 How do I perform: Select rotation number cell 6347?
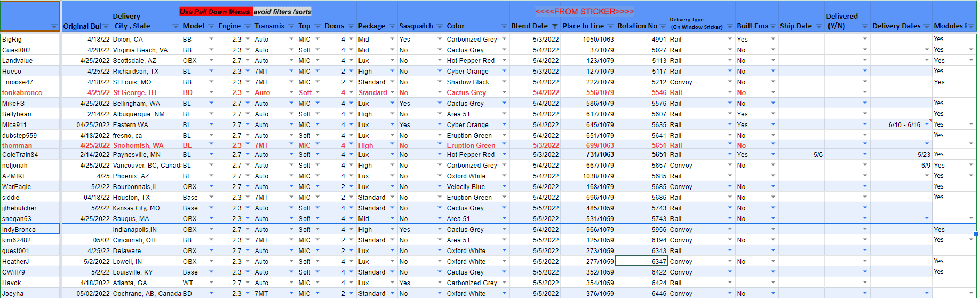point(642,261)
